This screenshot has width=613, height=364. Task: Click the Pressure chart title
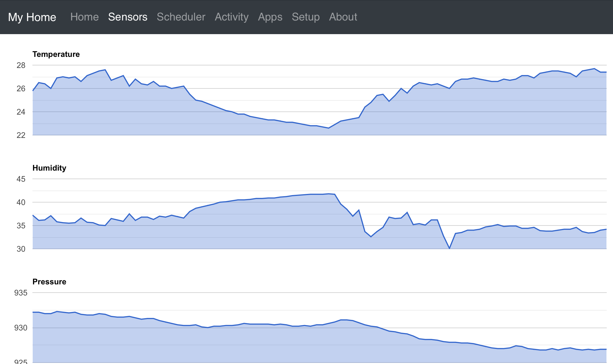pos(49,282)
